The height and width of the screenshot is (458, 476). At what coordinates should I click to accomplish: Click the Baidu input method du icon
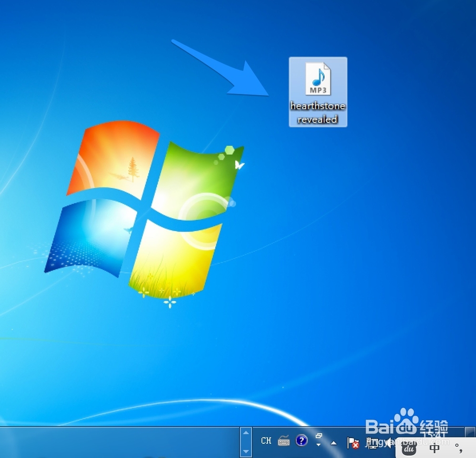[409, 448]
